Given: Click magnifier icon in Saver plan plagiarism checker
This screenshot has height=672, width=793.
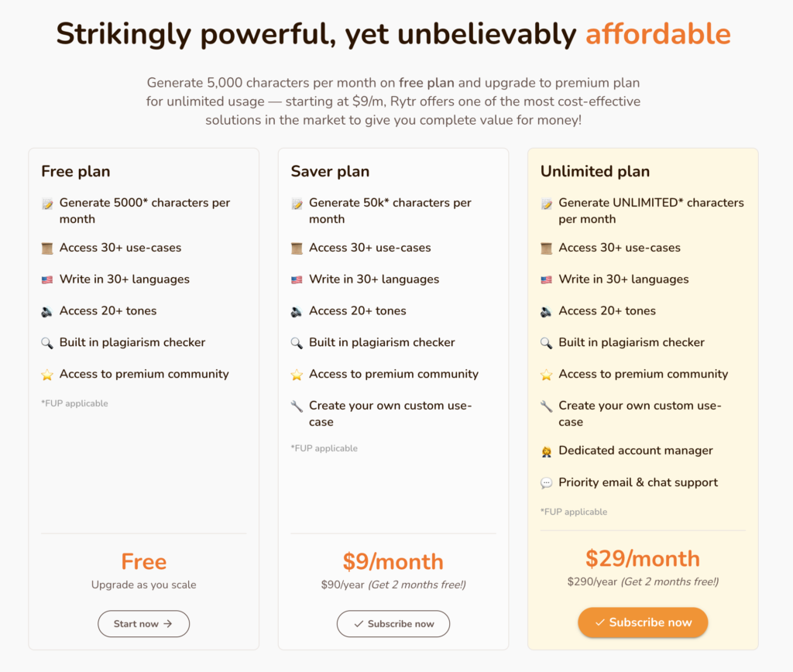Looking at the screenshot, I should point(297,343).
